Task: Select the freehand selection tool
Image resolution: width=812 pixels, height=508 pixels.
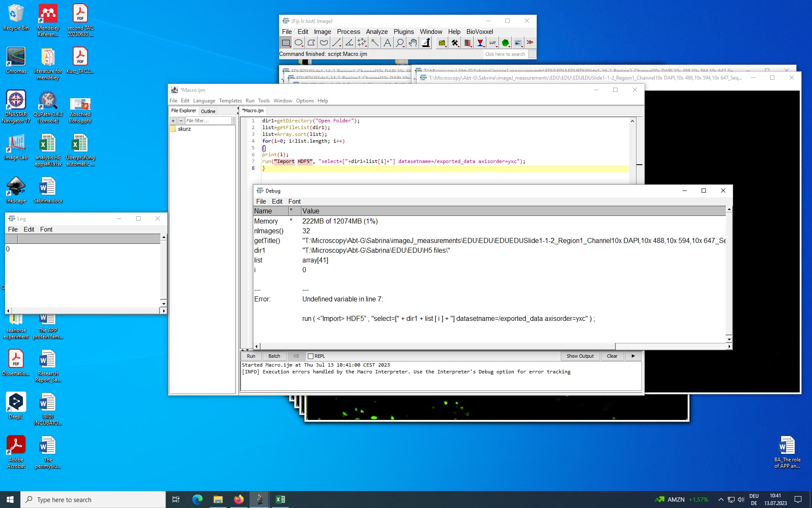Action: [324, 42]
